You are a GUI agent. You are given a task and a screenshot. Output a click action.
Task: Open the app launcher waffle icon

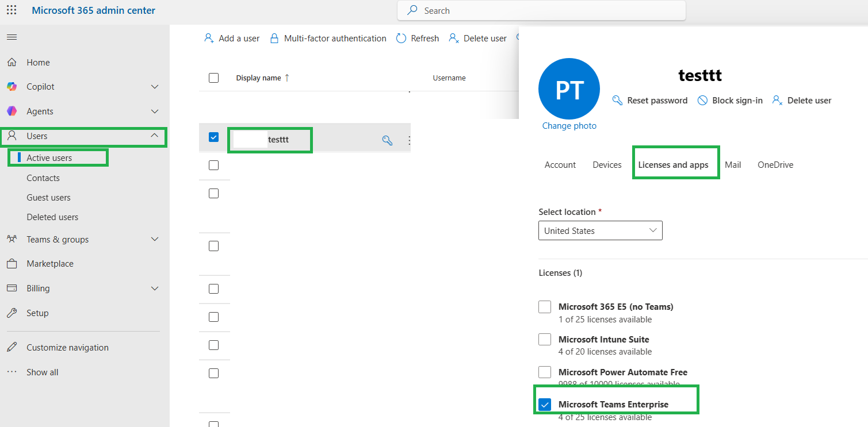(x=12, y=10)
